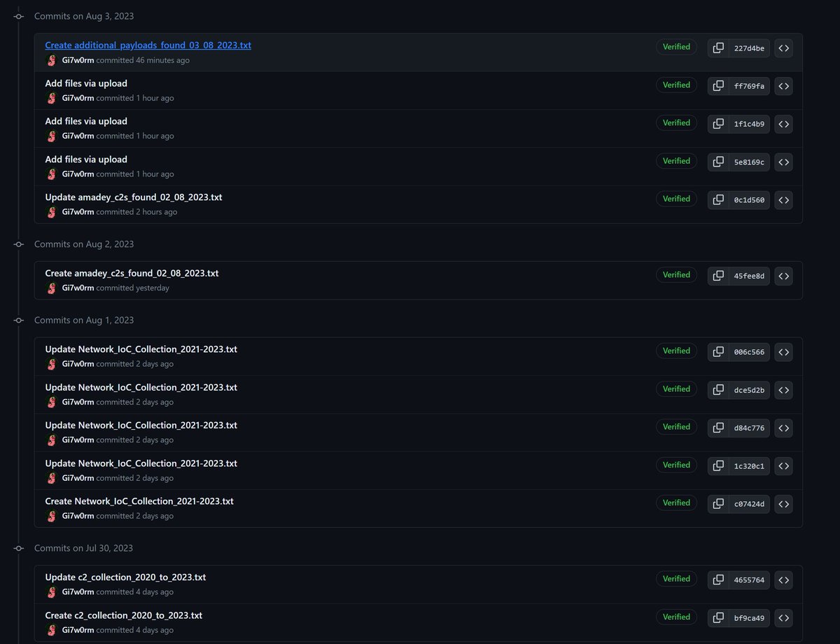This screenshot has height=644, width=840.
Task: Open Gi7w0rm profile on commit 45fee8d
Action: click(78, 288)
